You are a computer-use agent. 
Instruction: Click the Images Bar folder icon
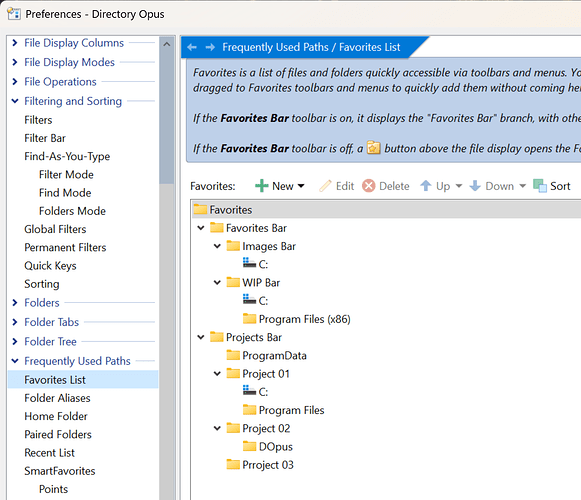233,246
